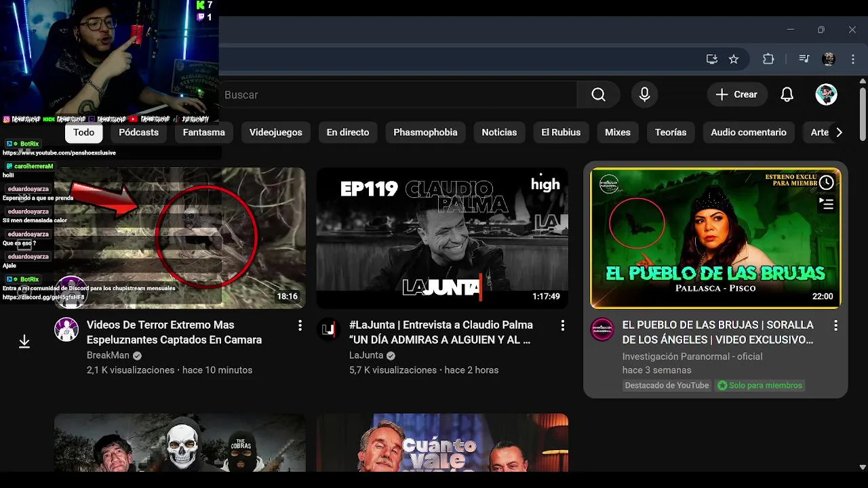Viewport: 868px width, 488px height.
Task: Open BreakMan channel avatar
Action: [66, 329]
